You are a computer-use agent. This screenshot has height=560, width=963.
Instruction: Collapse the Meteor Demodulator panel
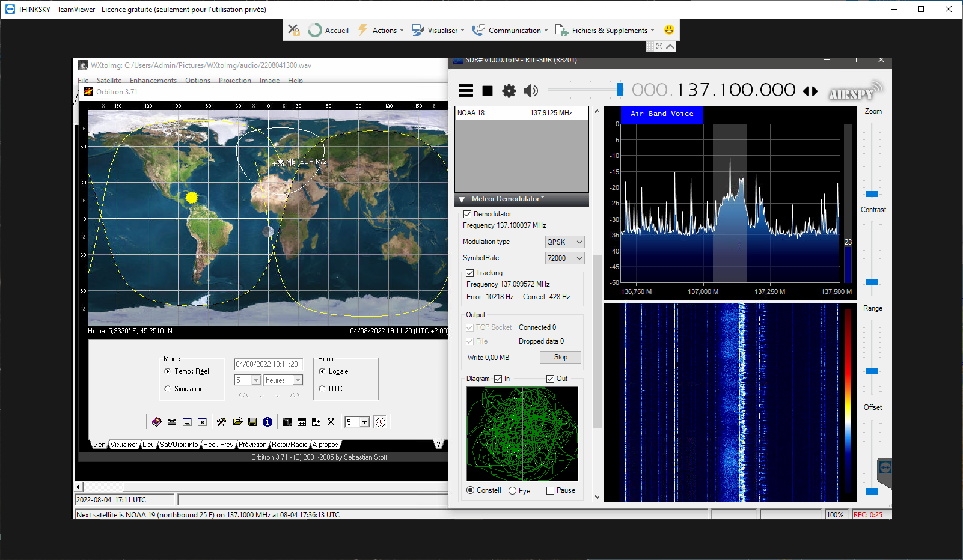click(x=462, y=199)
